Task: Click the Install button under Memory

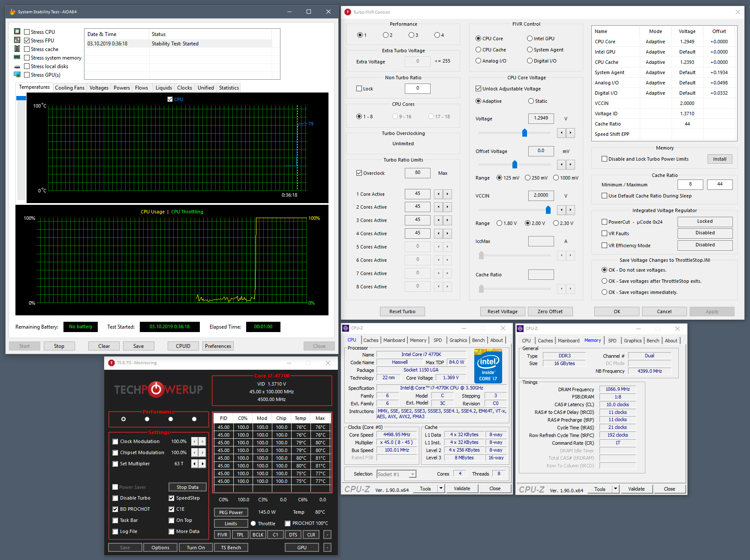Action: [720, 159]
